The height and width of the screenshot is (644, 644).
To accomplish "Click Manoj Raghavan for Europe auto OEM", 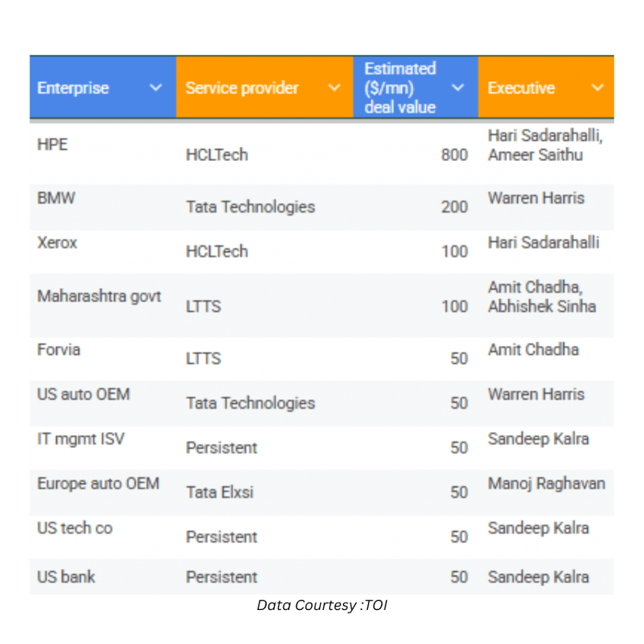I will coord(547,484).
